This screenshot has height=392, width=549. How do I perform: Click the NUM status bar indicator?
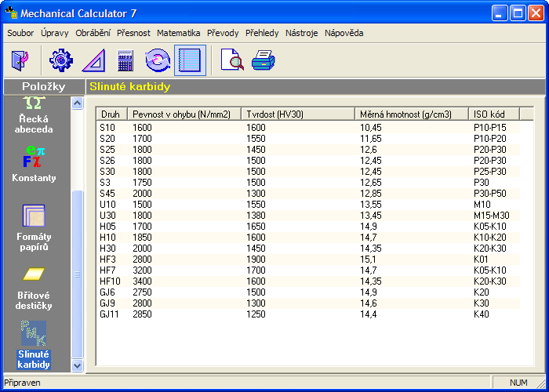[x=518, y=383]
